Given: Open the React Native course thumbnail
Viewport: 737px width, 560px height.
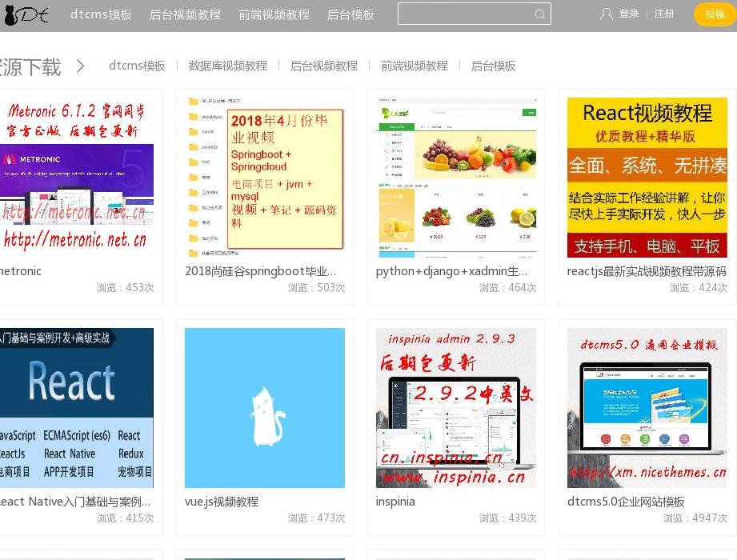Looking at the screenshot, I should tap(77, 408).
